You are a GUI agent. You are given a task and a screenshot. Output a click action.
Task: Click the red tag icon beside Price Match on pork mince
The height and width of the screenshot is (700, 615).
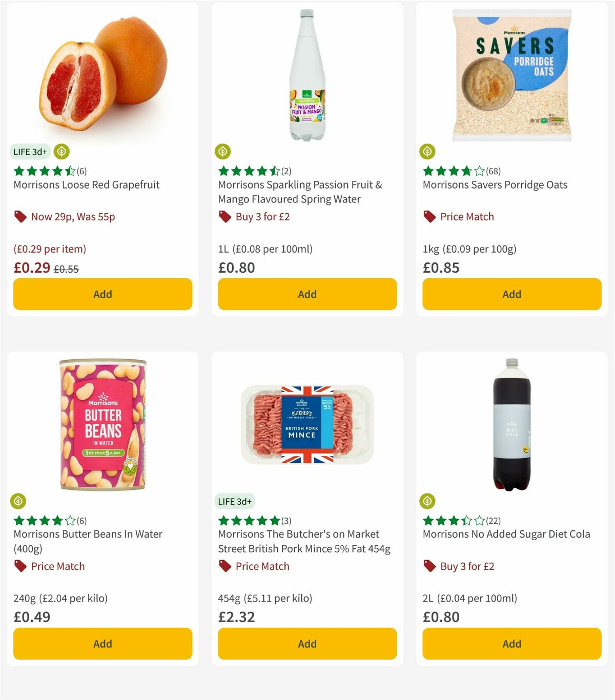coord(224,566)
